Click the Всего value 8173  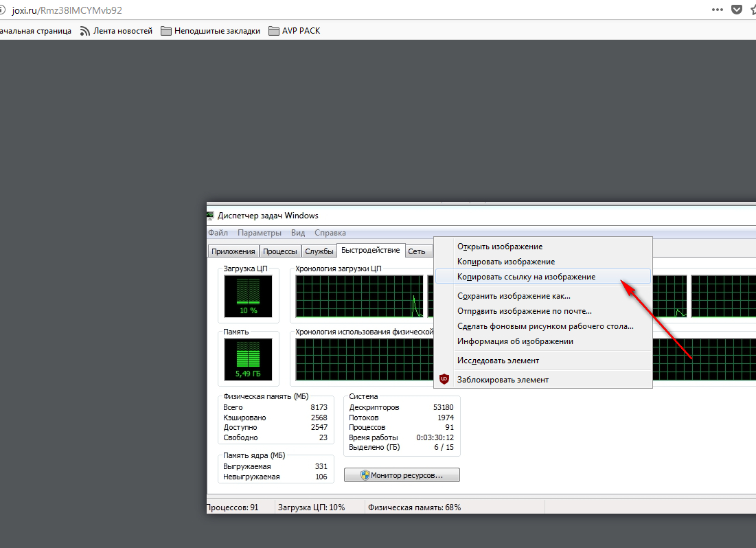pyautogui.click(x=319, y=407)
